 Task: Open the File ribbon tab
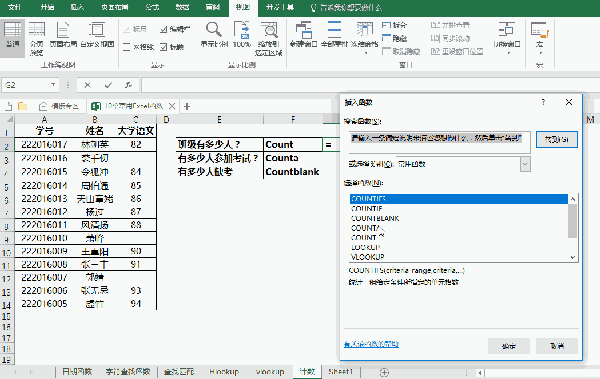15,7
